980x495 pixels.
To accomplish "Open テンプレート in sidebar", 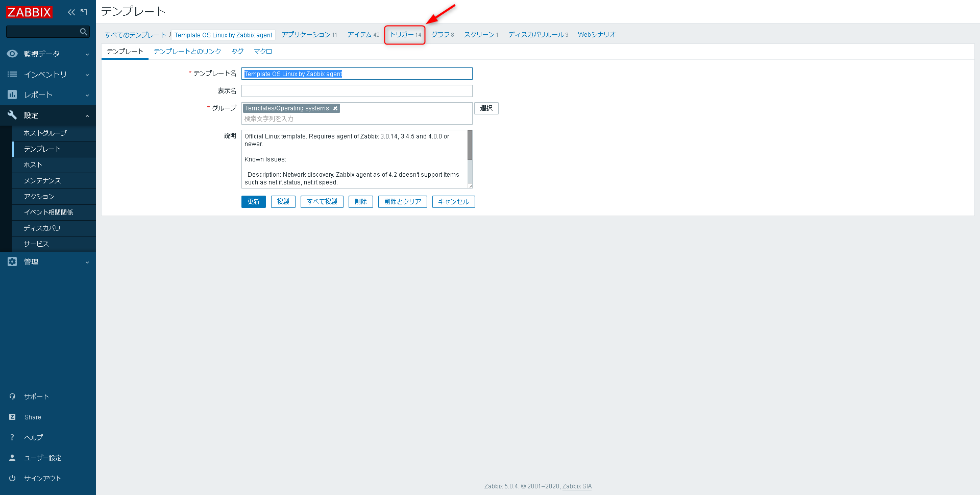I will pos(54,149).
